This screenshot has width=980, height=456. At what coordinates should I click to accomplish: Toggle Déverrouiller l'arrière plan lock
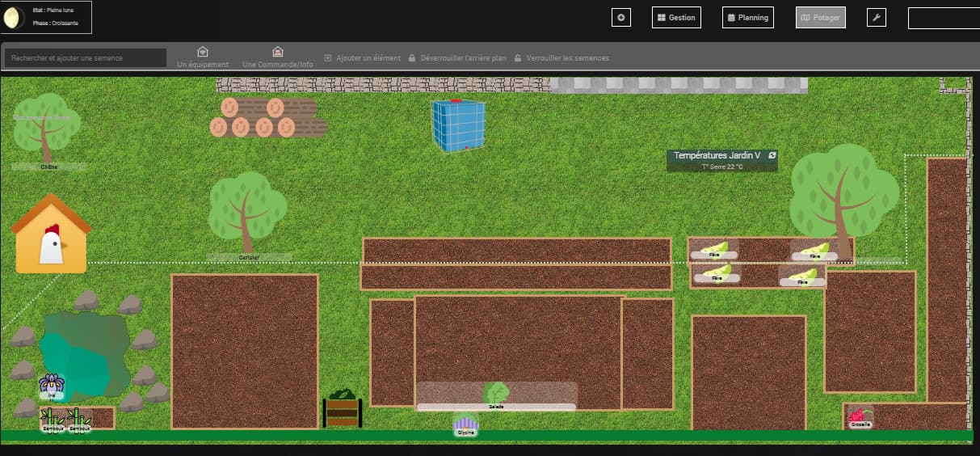457,58
